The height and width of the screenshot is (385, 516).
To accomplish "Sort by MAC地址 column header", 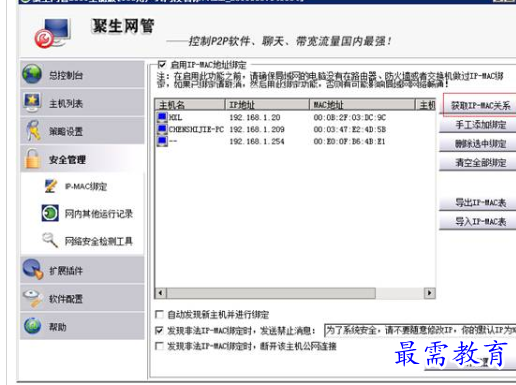I will pyautogui.click(x=362, y=105).
